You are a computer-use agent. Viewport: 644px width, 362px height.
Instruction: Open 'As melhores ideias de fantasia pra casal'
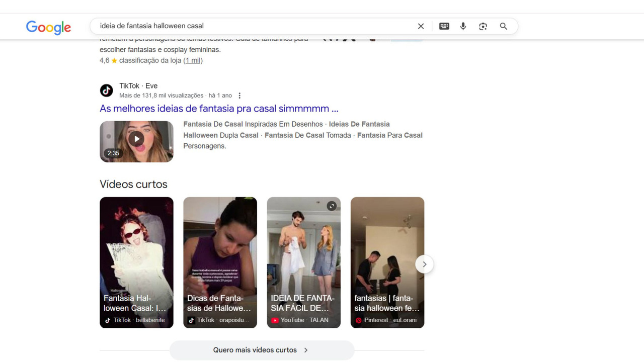(x=218, y=108)
